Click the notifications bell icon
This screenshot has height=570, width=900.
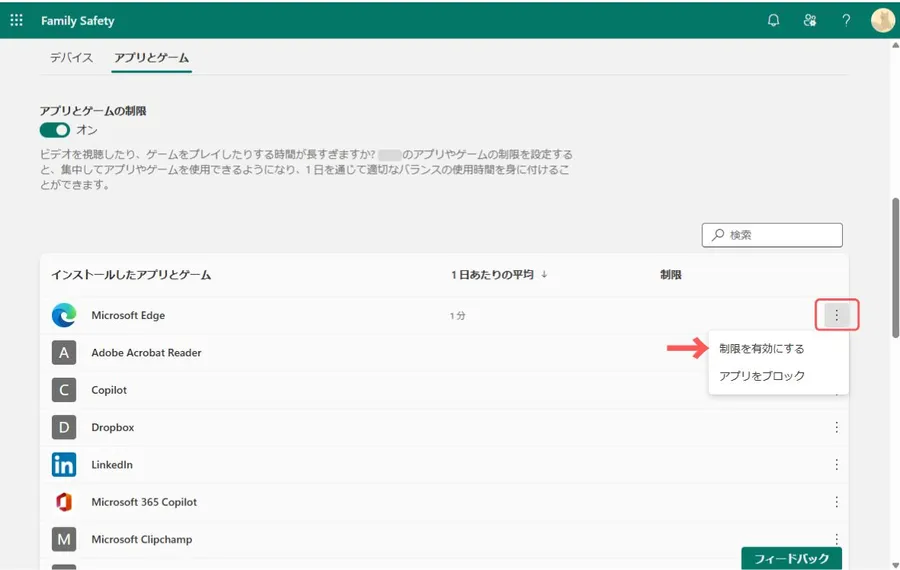[773, 20]
